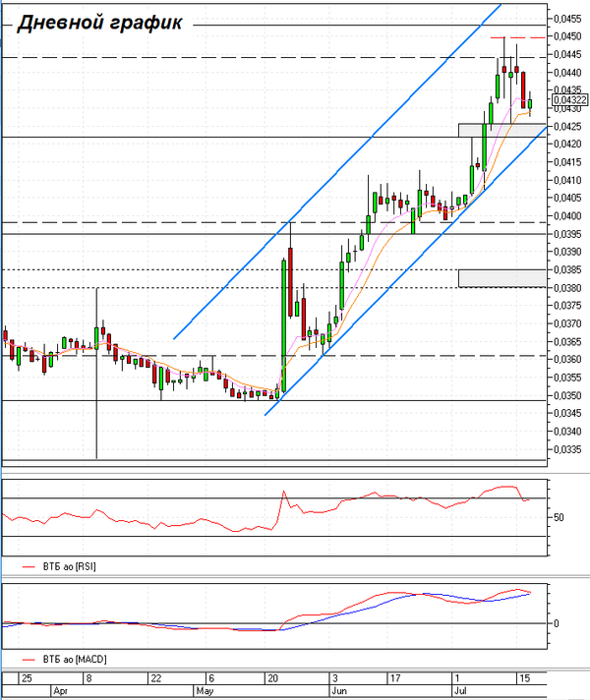590x700 pixels.
Task: Click date label 20 on time axis
Action: 272,678
